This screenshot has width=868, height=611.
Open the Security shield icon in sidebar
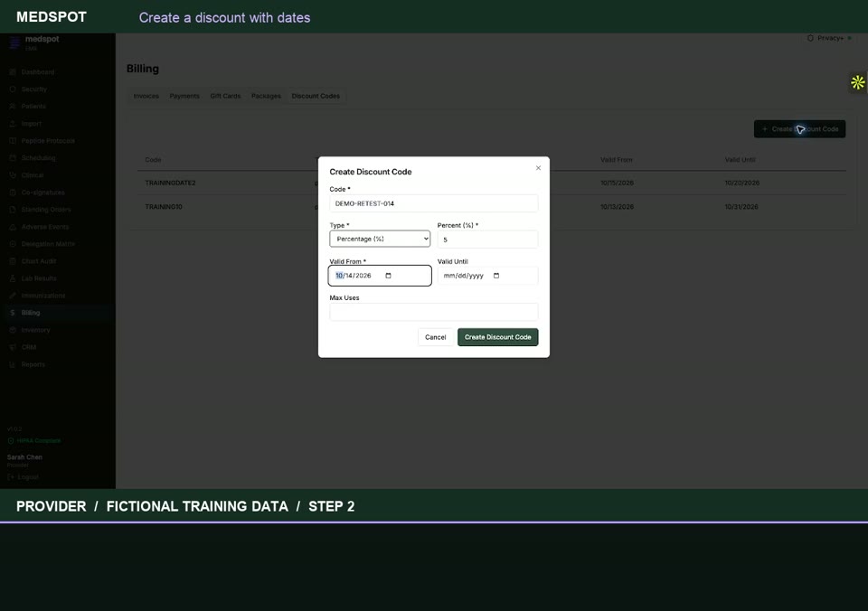pyautogui.click(x=13, y=89)
